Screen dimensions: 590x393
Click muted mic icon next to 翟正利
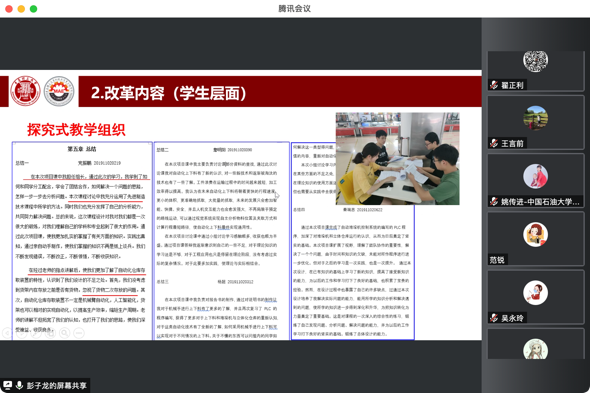(494, 85)
